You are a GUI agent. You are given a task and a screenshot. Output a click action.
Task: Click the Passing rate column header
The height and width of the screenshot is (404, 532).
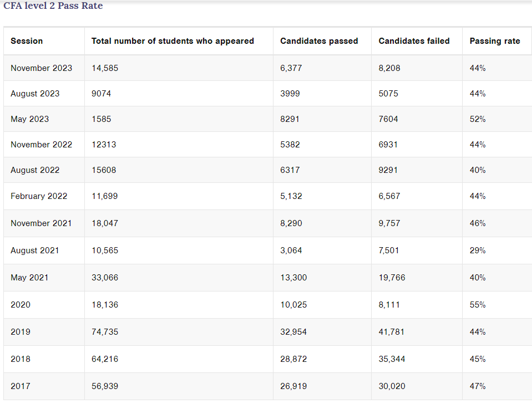pos(495,41)
